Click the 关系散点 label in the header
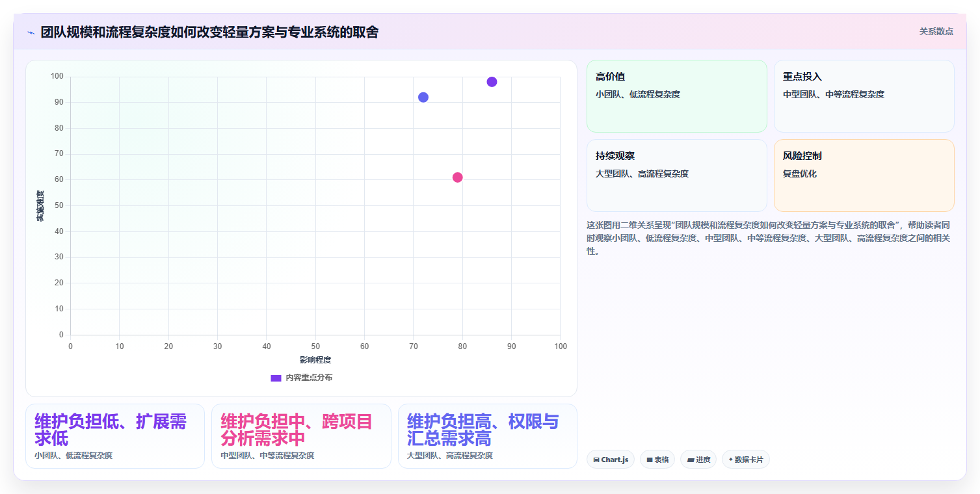 936,31
